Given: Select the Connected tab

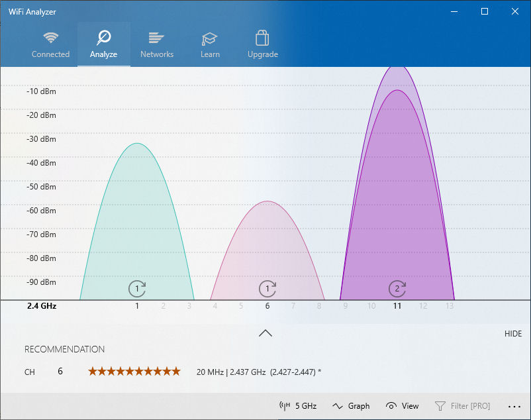Looking at the screenshot, I should [51, 44].
